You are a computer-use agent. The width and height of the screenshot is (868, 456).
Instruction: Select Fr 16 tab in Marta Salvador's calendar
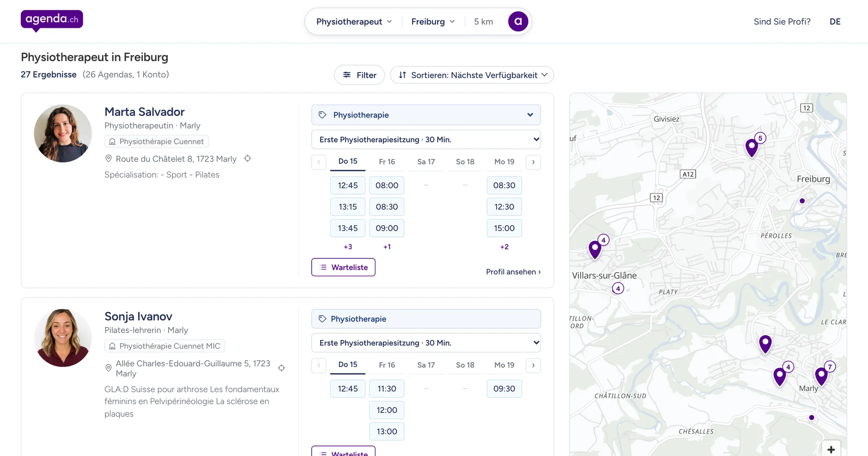387,162
